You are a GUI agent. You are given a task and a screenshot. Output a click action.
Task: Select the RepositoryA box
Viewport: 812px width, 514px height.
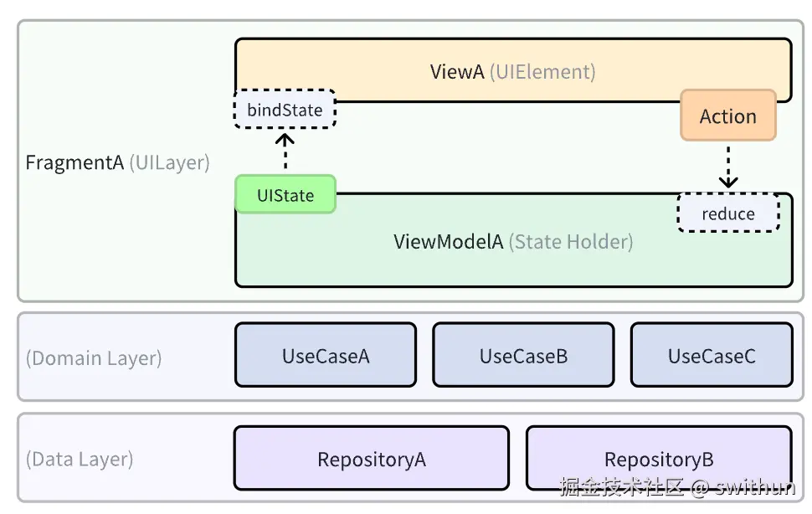371,459
